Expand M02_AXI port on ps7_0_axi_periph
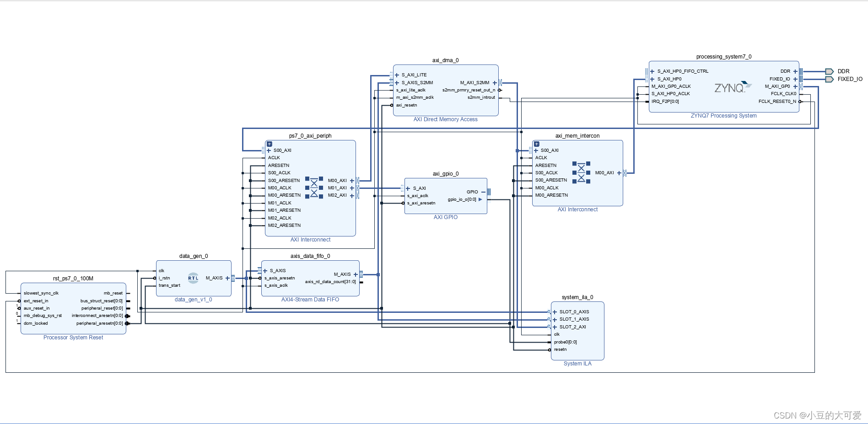Image resolution: width=868 pixels, height=424 pixels. coord(352,196)
